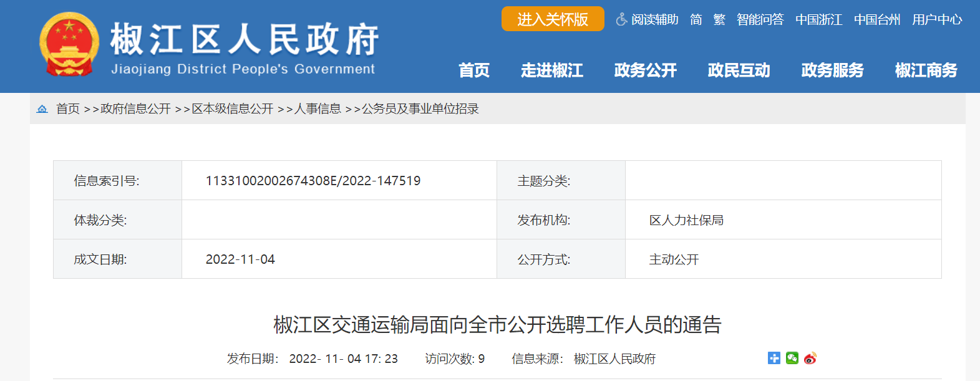
Task: Click the 椒江区人民政府 site title
Action: click(x=245, y=39)
